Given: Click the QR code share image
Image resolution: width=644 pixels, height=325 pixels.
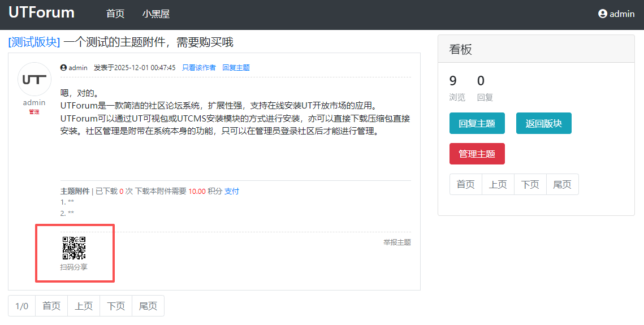Looking at the screenshot, I should pyautogui.click(x=74, y=248).
